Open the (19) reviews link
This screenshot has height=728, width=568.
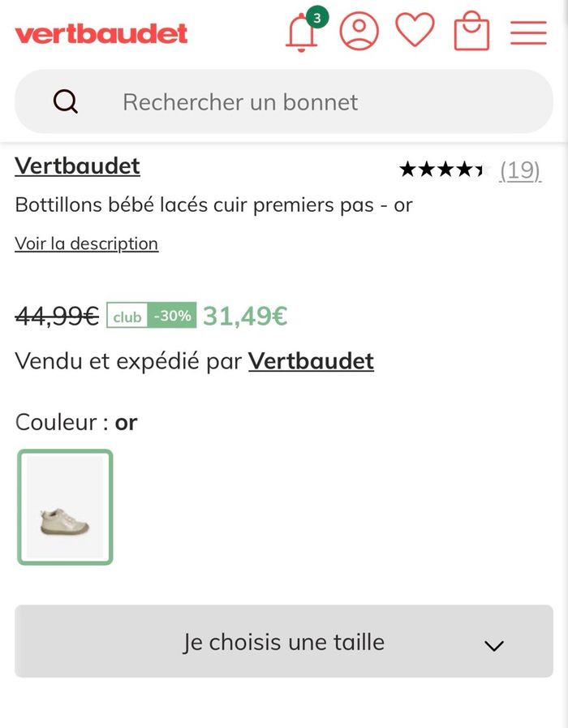tap(520, 170)
